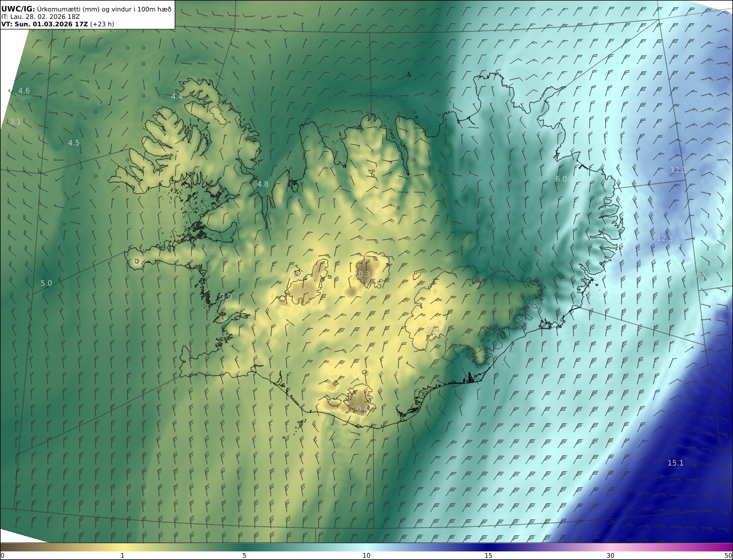
Task: Click the '(+23 h)' forecast offset label
Action: click(102, 24)
